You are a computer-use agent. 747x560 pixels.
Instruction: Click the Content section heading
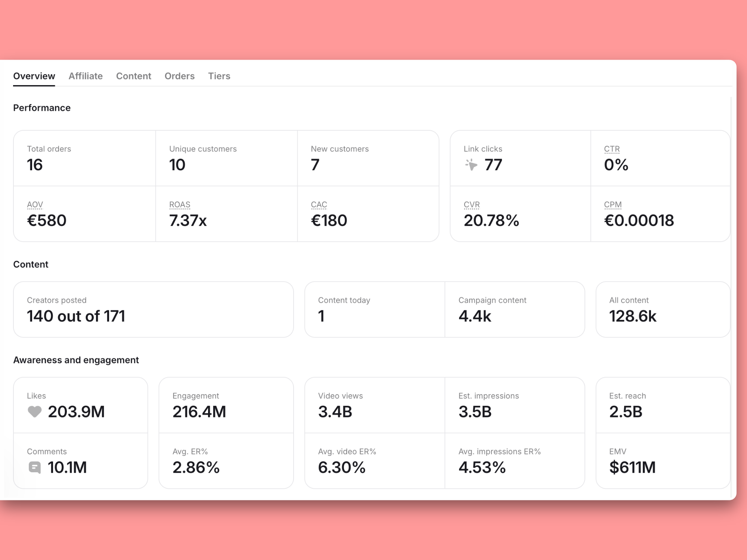31,264
